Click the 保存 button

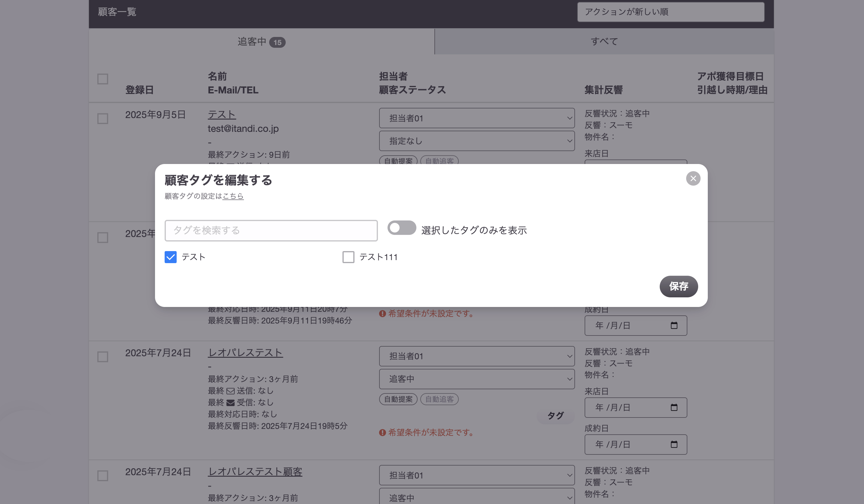point(679,286)
